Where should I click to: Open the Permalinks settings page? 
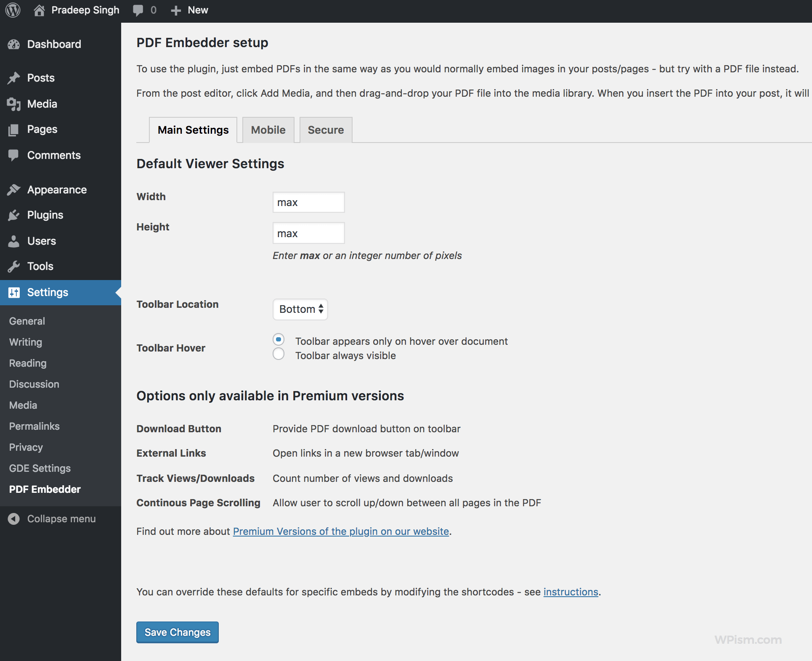click(x=34, y=426)
